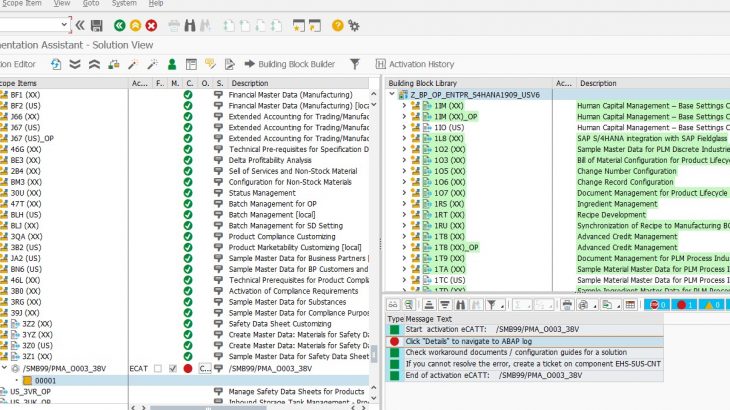
Task: Select scope item US_3VR_OP
Action: [30, 392]
